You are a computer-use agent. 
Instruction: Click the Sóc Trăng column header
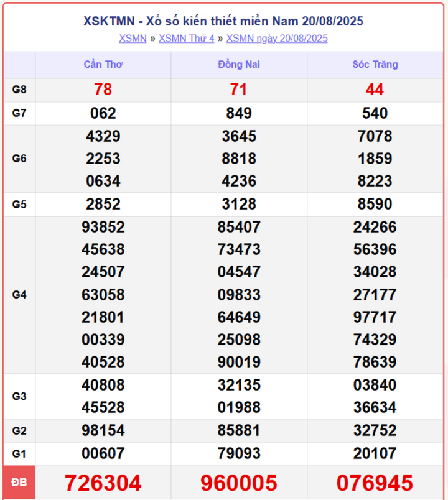tap(375, 65)
